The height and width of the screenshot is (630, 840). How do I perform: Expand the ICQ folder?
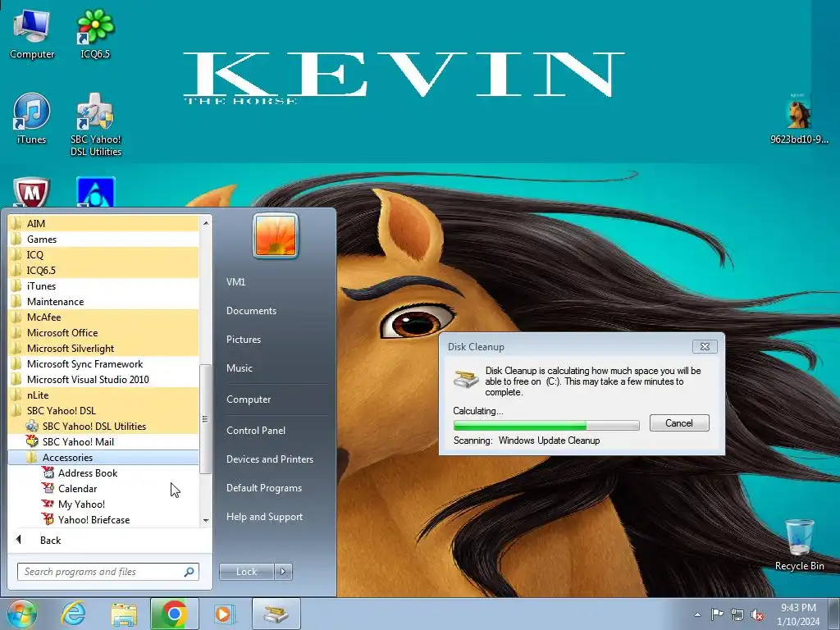(x=103, y=254)
